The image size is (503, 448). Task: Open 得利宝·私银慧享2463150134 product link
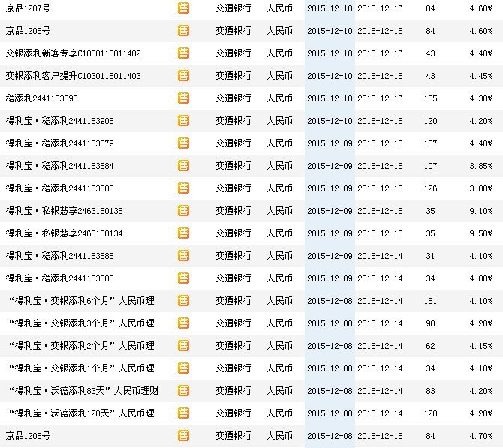point(64,233)
